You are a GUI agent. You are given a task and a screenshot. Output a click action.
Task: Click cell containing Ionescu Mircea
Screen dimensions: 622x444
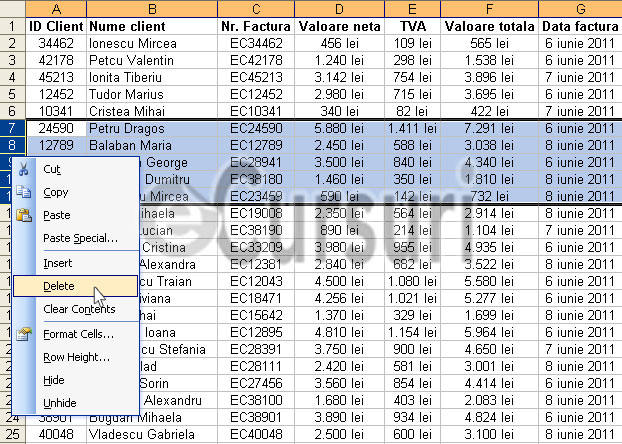(x=152, y=43)
